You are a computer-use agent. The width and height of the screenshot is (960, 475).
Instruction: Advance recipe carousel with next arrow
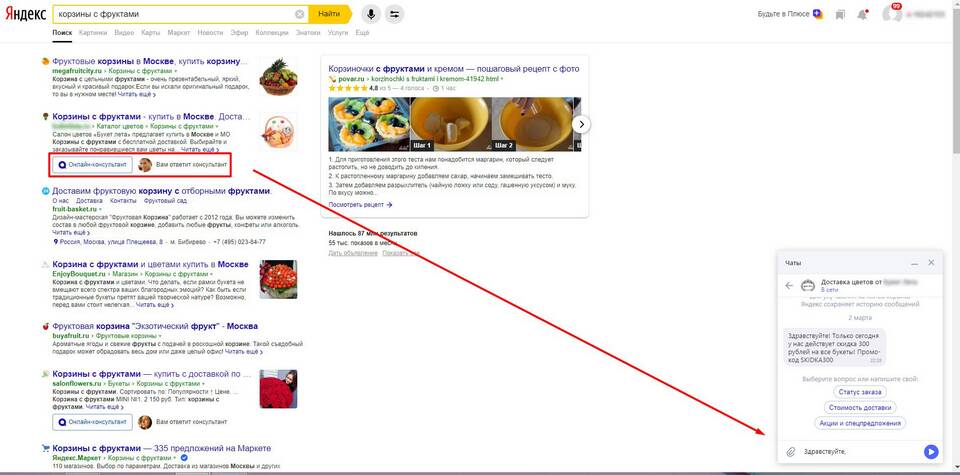[582, 124]
